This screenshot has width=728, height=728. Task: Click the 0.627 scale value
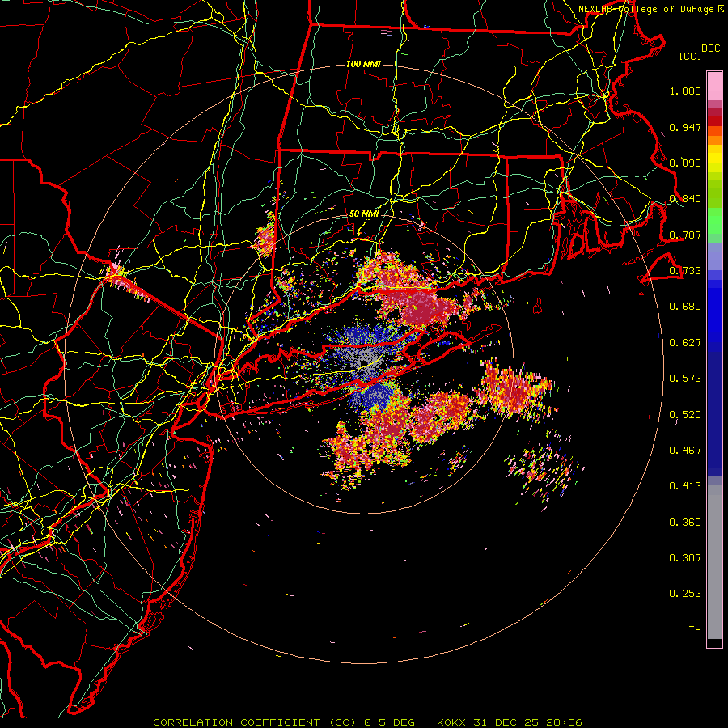[685, 343]
